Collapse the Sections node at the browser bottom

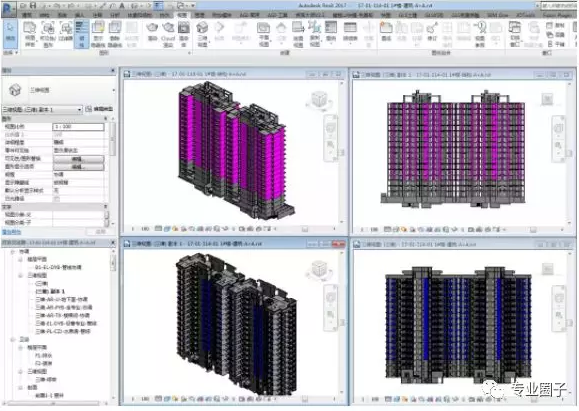pos(21,387)
